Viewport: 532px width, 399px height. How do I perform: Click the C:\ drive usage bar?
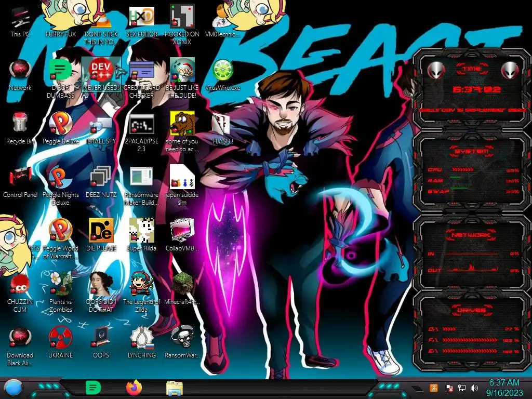click(449, 329)
